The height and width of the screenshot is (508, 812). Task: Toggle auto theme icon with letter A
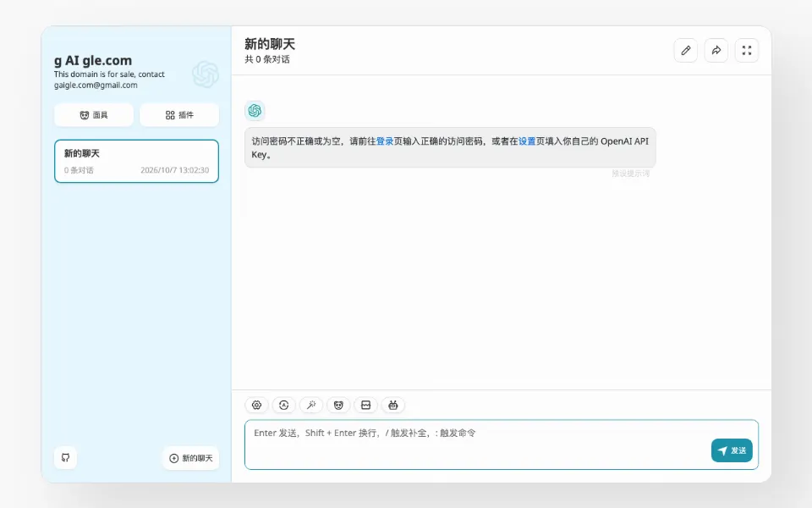click(x=284, y=406)
